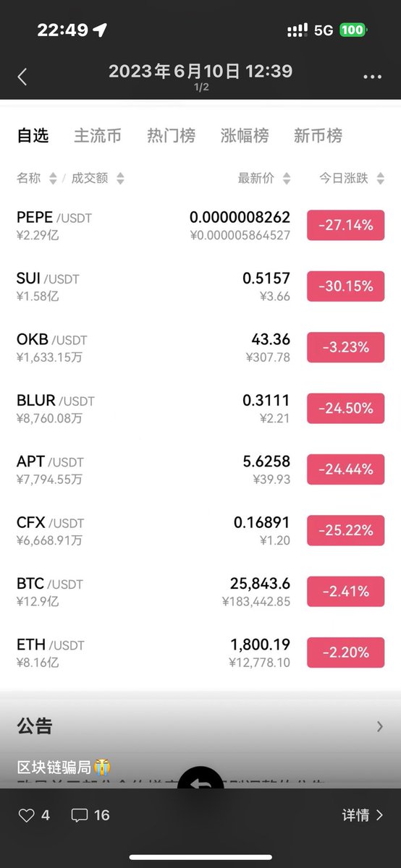Open the ETH/USDT row

[200, 652]
